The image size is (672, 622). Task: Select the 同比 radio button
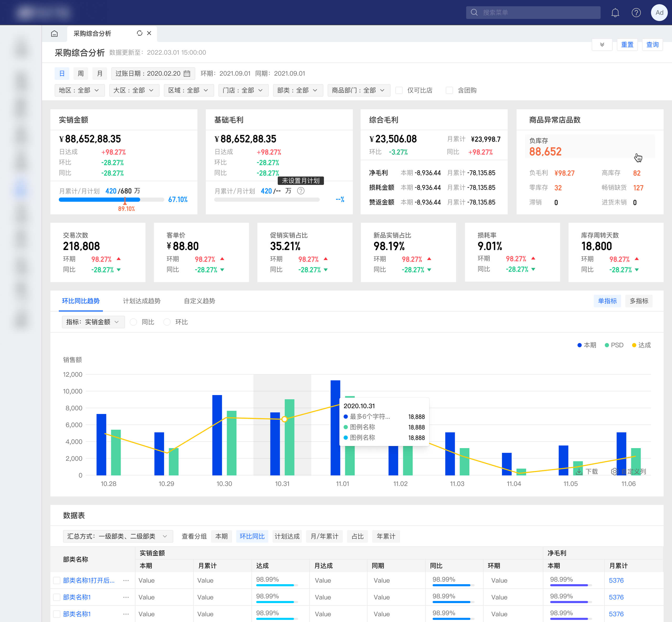coord(134,322)
